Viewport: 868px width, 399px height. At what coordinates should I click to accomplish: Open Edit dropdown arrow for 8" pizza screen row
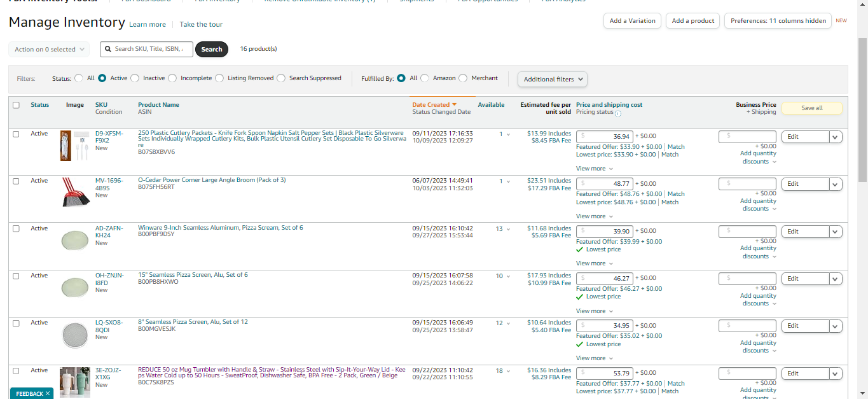click(836, 326)
